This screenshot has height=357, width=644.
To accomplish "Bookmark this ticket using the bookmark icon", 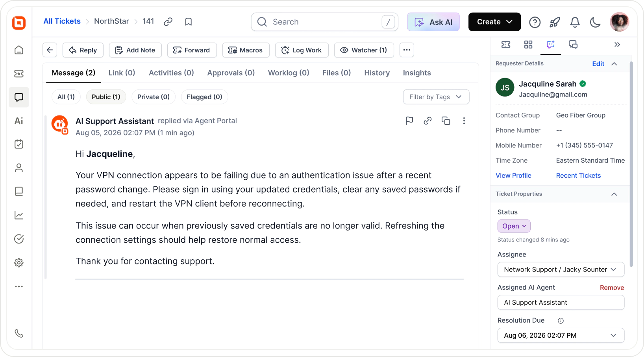I will tap(189, 22).
